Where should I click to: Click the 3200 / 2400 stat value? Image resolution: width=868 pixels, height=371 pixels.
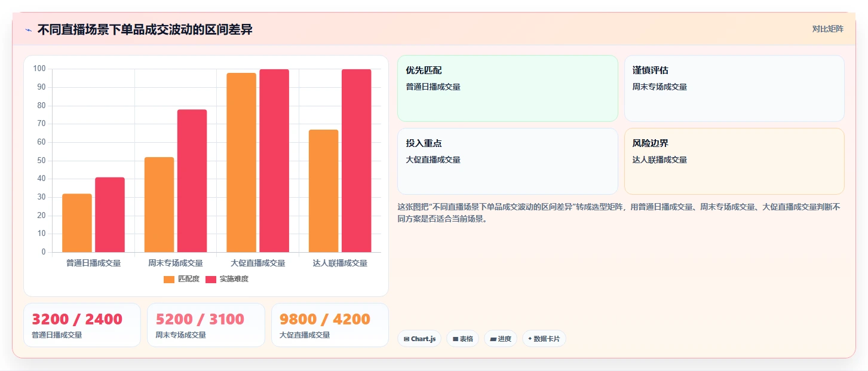[x=77, y=319]
